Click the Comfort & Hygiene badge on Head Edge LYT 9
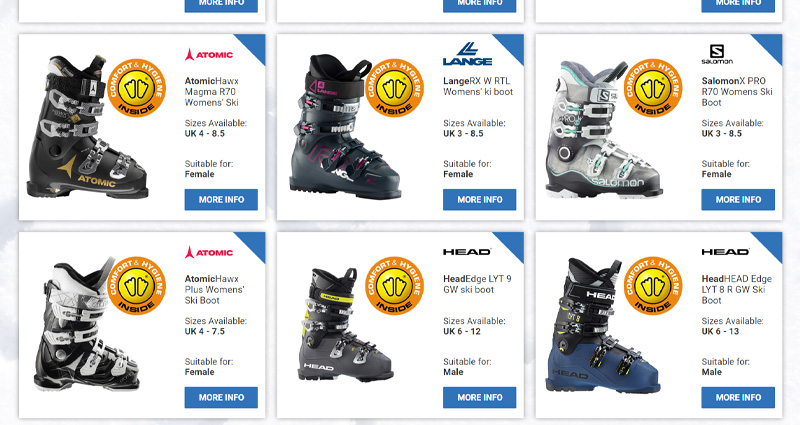 pyautogui.click(x=394, y=285)
